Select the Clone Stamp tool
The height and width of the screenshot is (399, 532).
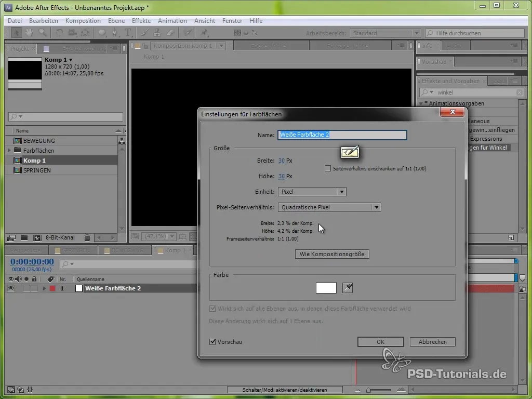click(157, 33)
